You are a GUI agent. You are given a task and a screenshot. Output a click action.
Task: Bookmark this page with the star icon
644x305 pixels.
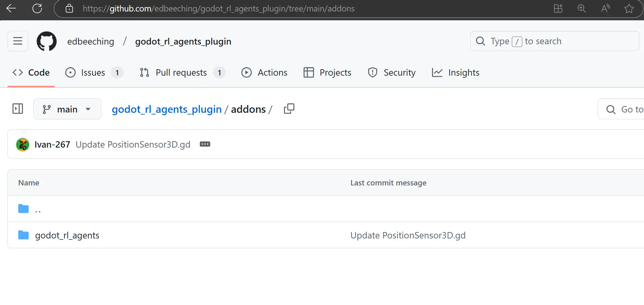(x=629, y=8)
